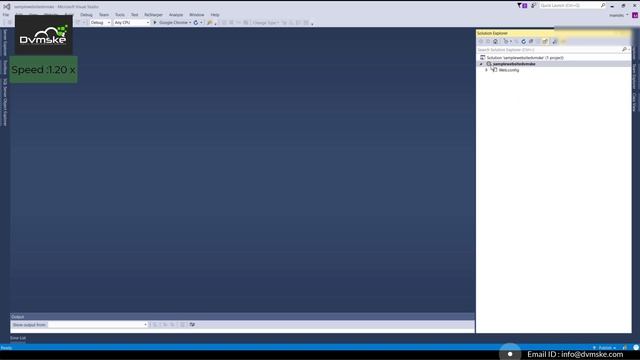This screenshot has width=640, height=360.
Task: Open the signed-in user account dropdown
Action: click(619, 15)
